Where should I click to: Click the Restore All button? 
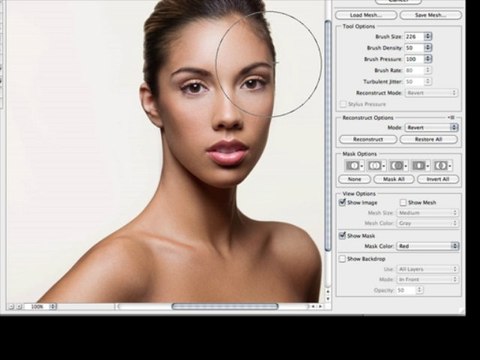pos(429,139)
